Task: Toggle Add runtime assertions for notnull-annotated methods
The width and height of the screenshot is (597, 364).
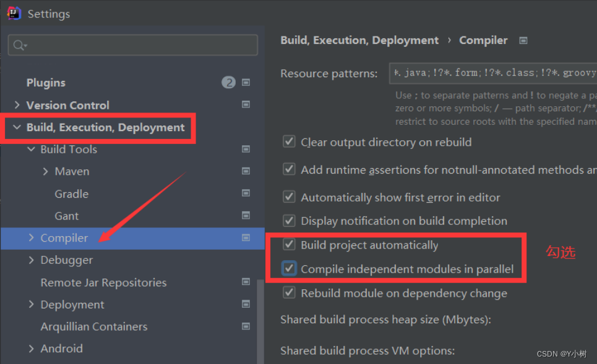Action: [x=289, y=169]
